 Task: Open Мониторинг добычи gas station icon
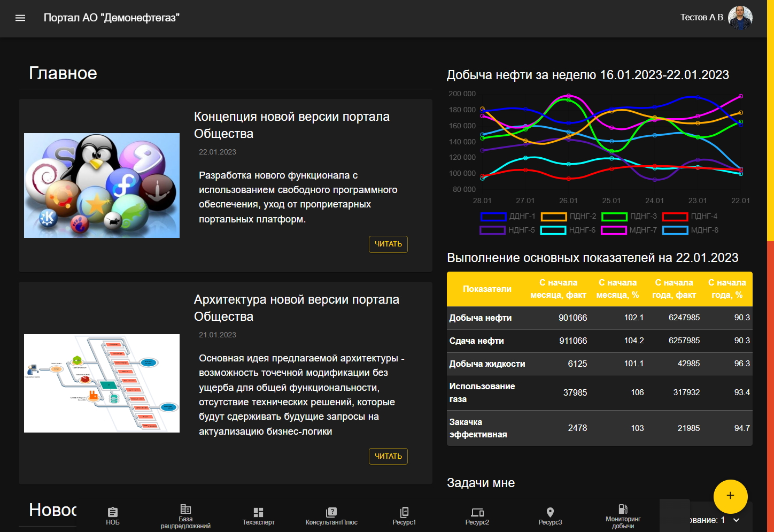click(x=623, y=509)
